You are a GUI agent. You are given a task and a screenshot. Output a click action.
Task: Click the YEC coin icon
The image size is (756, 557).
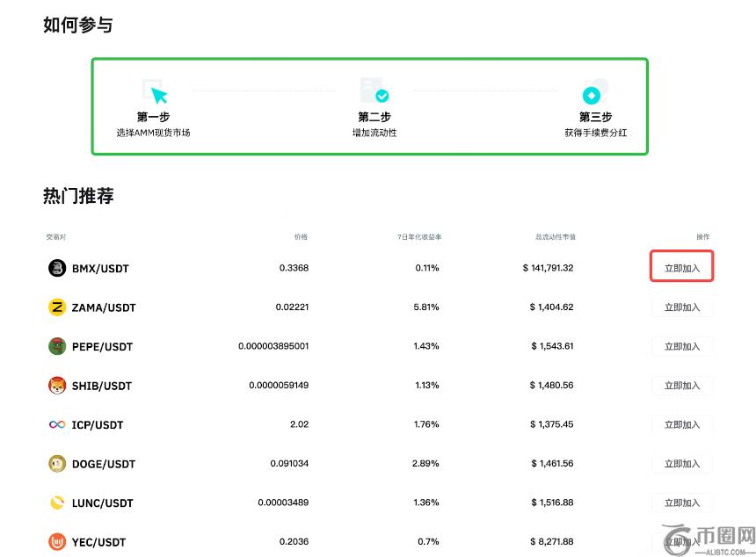click(57, 542)
